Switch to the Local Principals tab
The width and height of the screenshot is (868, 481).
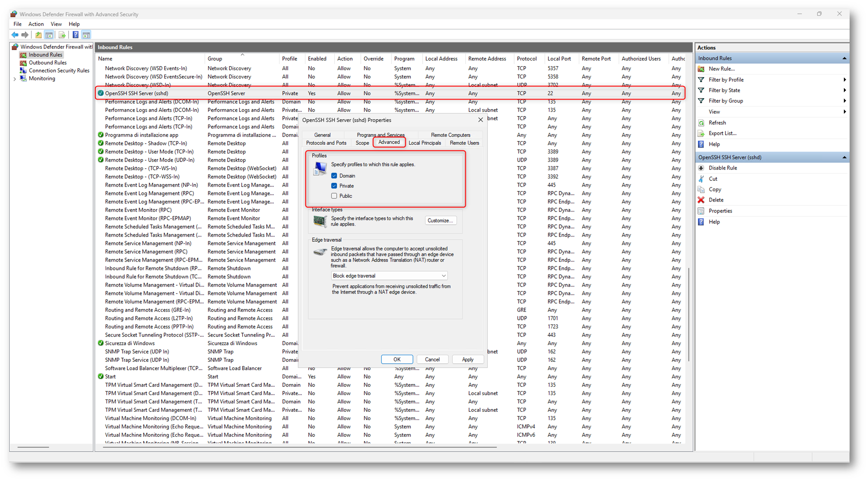pos(425,143)
